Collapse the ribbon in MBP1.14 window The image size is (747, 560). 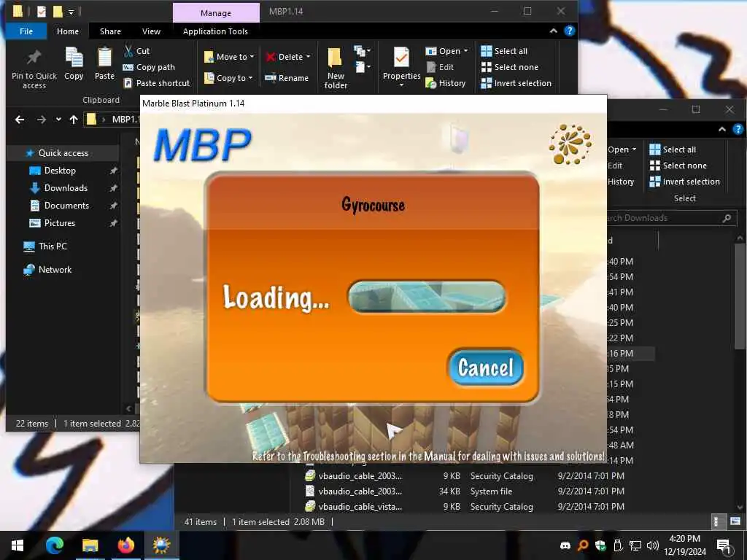click(x=553, y=31)
